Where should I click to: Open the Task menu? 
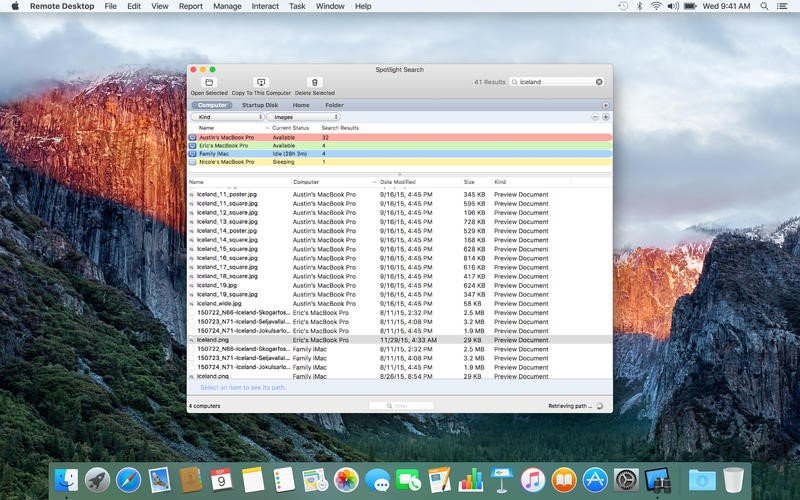297,6
